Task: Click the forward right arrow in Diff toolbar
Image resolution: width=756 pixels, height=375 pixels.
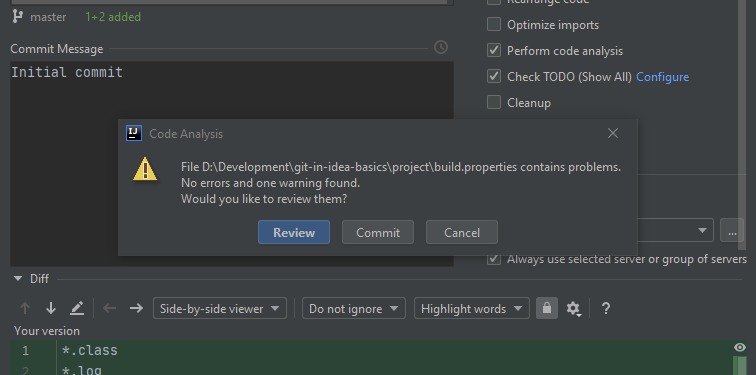Action: tap(136, 308)
